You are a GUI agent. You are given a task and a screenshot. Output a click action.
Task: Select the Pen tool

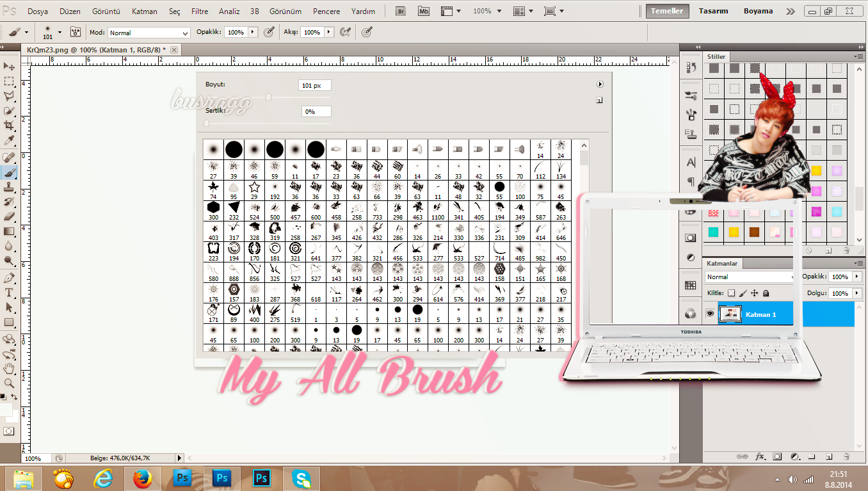coord(9,278)
